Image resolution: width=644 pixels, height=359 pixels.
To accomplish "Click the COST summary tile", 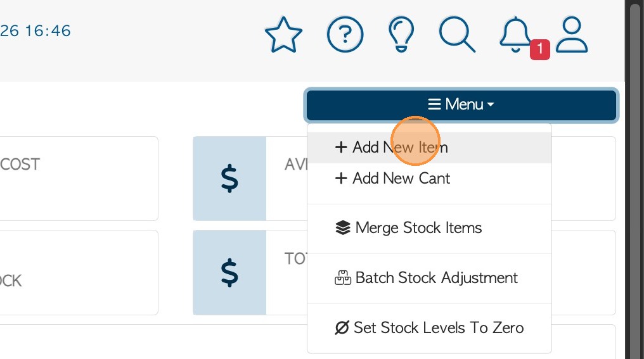I will coord(76,178).
